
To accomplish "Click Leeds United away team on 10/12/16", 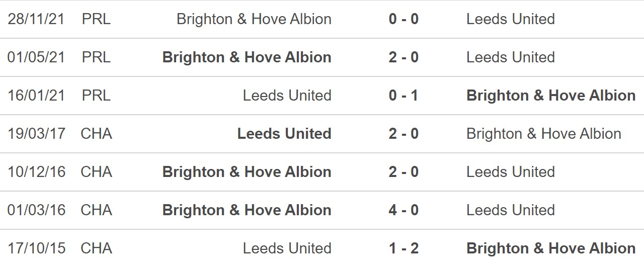I will (x=511, y=172).
